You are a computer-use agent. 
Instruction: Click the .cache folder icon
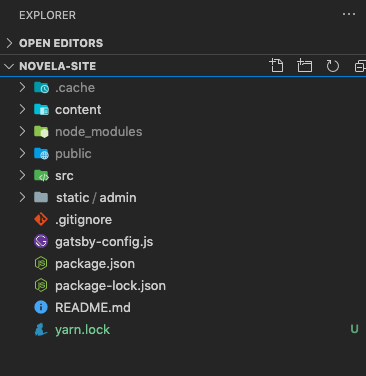[41, 88]
